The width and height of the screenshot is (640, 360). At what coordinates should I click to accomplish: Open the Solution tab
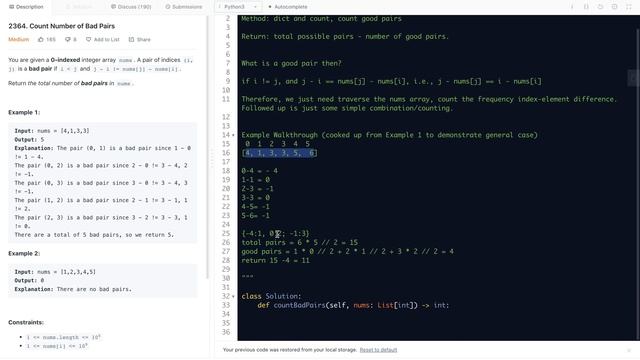(79, 7)
